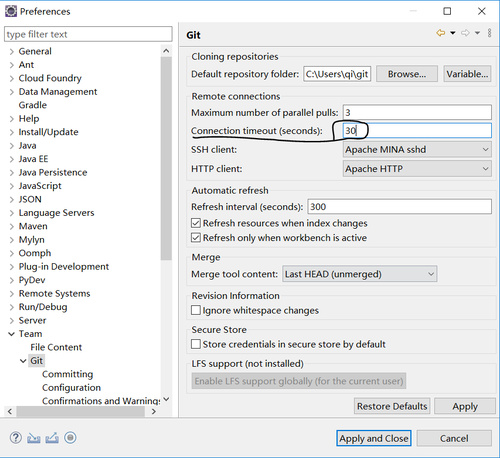Viewport: 500px width, 458px height.
Task: Enable Ignore whitespace changes
Action: pos(196,310)
